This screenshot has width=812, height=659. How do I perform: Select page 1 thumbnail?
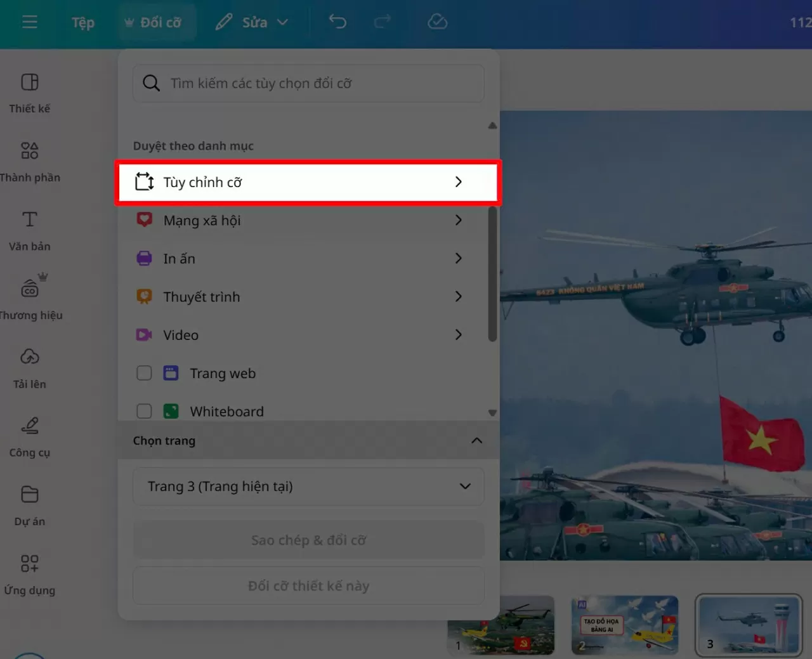[501, 625]
